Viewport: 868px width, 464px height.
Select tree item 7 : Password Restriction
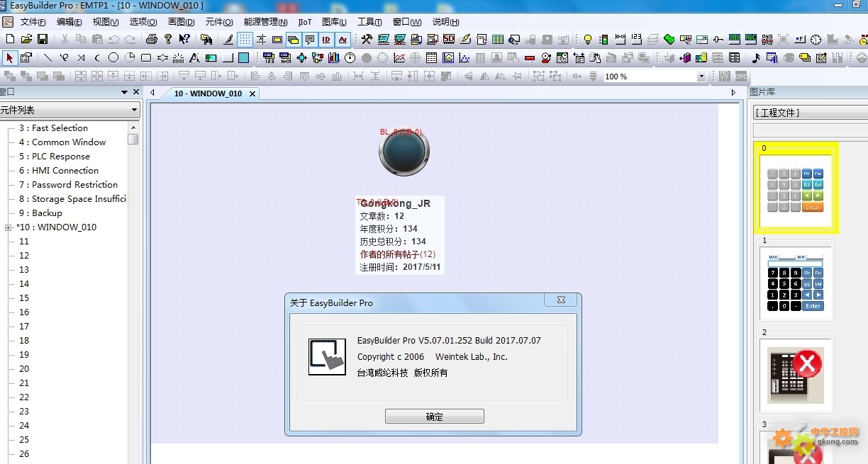coord(68,185)
